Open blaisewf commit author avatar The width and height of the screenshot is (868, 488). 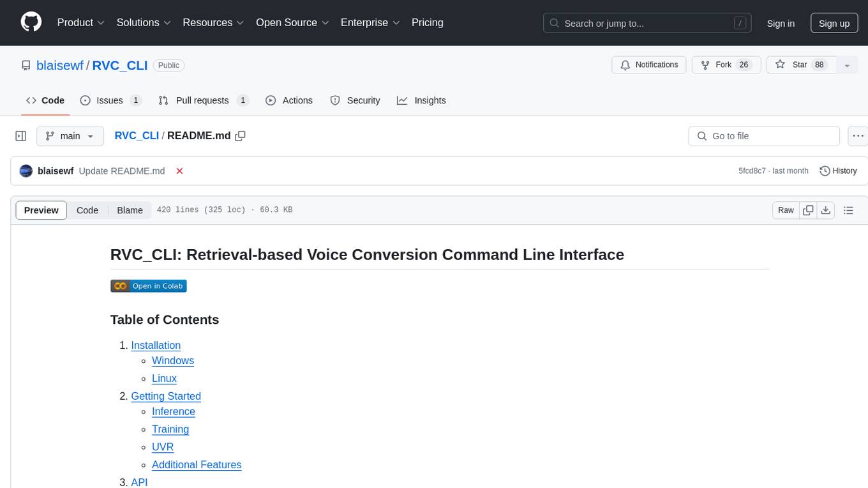26,171
